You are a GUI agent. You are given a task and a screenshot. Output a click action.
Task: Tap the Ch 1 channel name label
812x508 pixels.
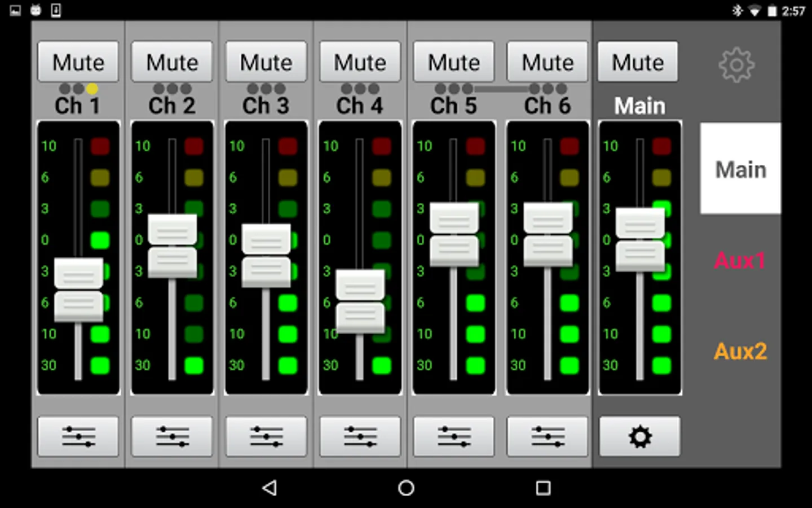77,106
